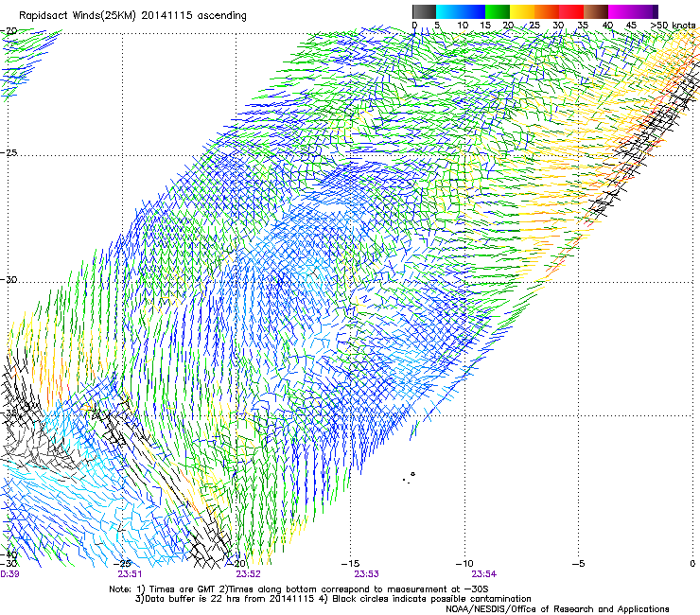Select the brown 35-40 knots legend swatch
Screen dimensions: 700x615
(x=596, y=11)
